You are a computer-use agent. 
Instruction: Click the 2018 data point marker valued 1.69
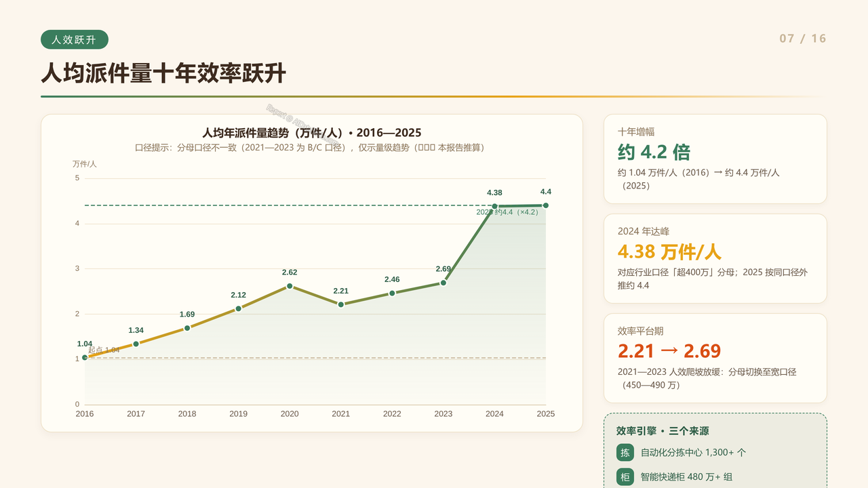[187, 328]
